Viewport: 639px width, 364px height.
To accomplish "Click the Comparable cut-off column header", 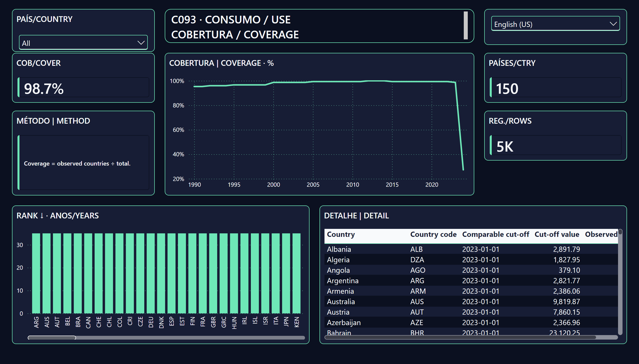I will [x=495, y=234].
